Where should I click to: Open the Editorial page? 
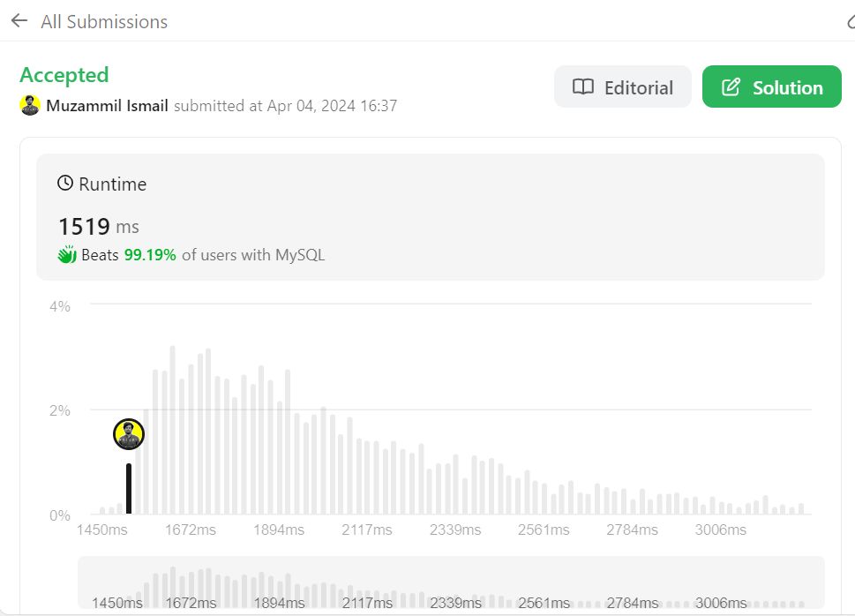pyautogui.click(x=622, y=86)
